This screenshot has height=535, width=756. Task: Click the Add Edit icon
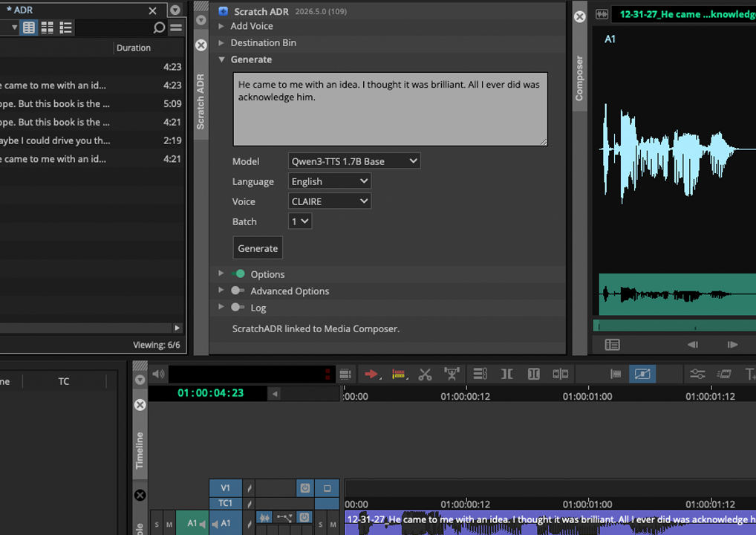click(533, 374)
